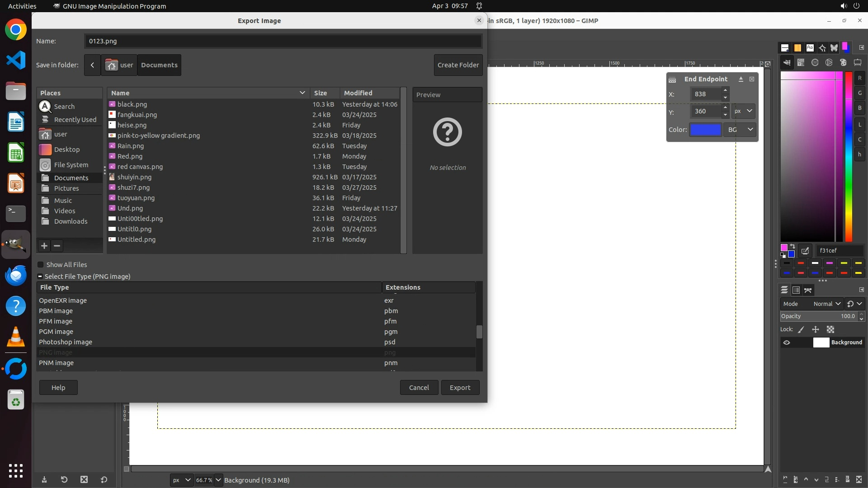The width and height of the screenshot is (868, 488).
Task: Toggle lock pixels brush icon
Action: [801, 329]
